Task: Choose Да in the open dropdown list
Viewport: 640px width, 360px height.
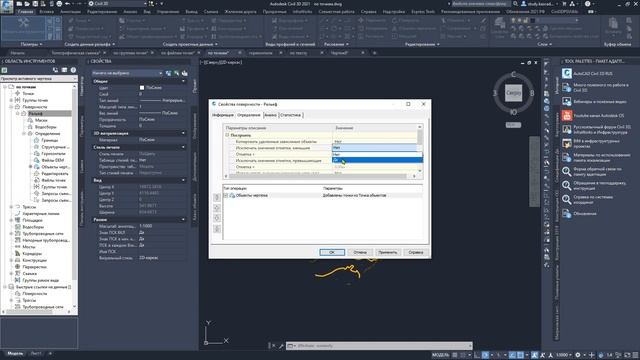Action: 377,160
